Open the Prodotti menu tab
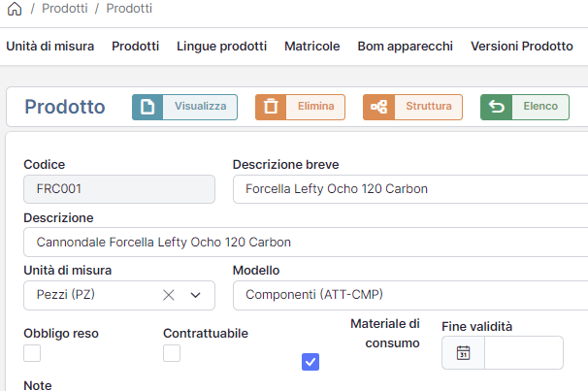 [x=136, y=47]
